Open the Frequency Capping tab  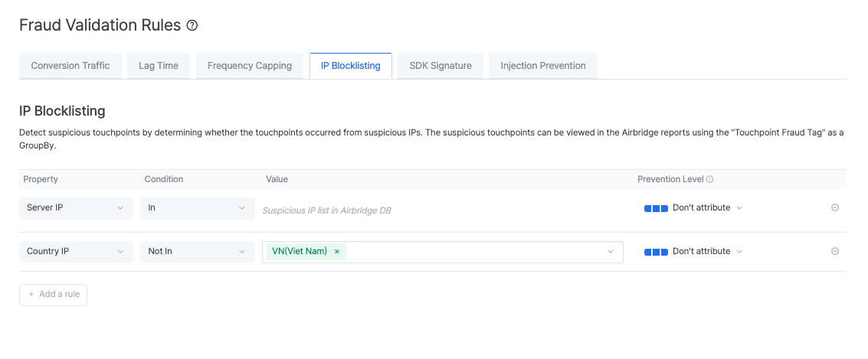click(250, 66)
